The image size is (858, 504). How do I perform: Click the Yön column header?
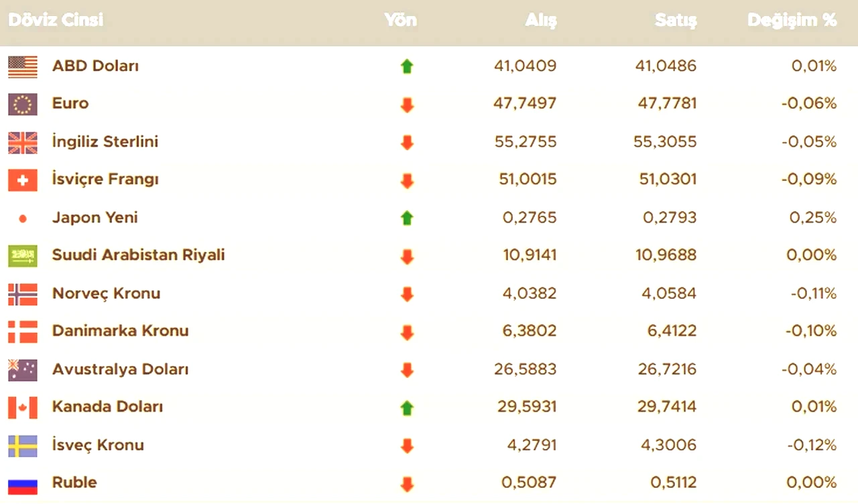pos(401,20)
